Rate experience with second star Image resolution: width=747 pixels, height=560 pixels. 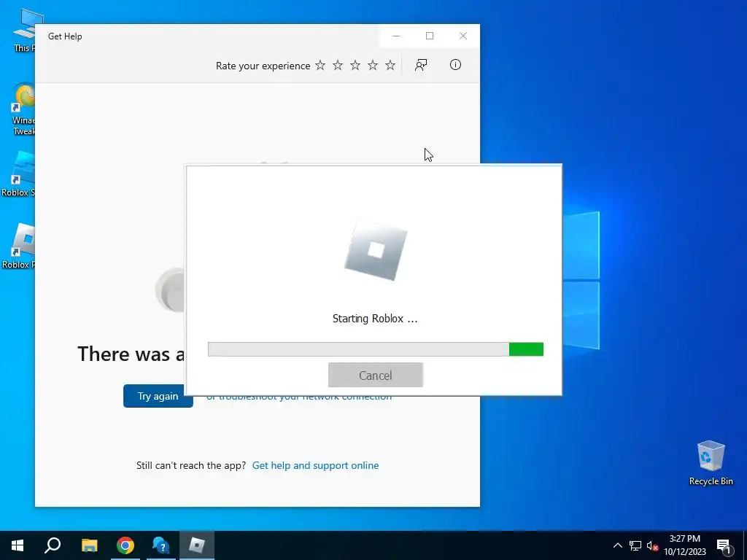click(x=338, y=65)
